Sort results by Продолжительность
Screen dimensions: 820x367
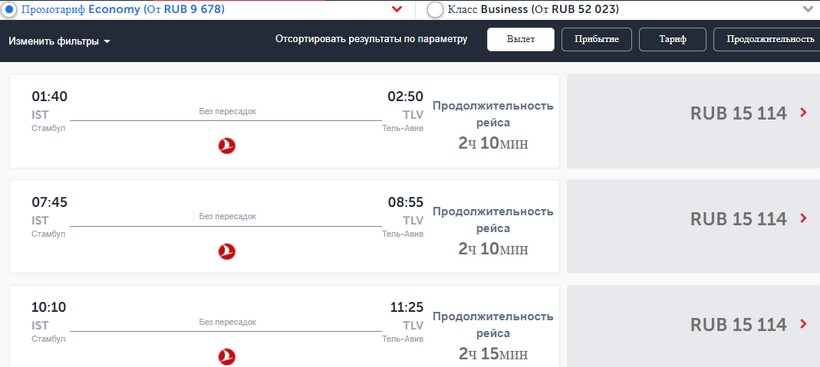coord(767,39)
